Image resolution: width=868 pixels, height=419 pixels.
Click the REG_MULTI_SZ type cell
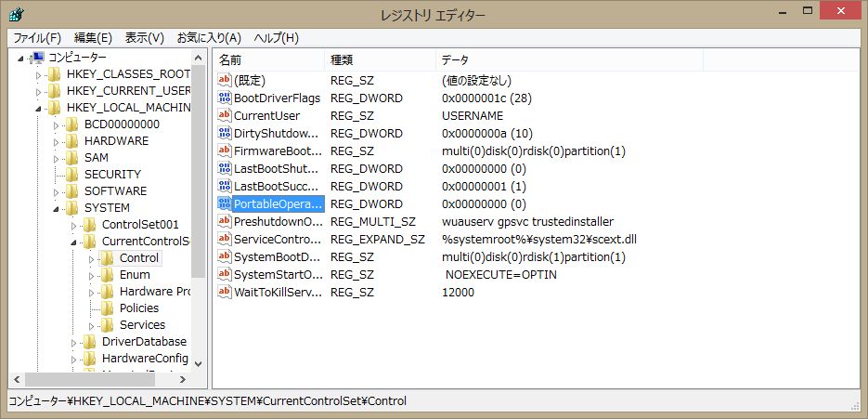click(x=372, y=222)
